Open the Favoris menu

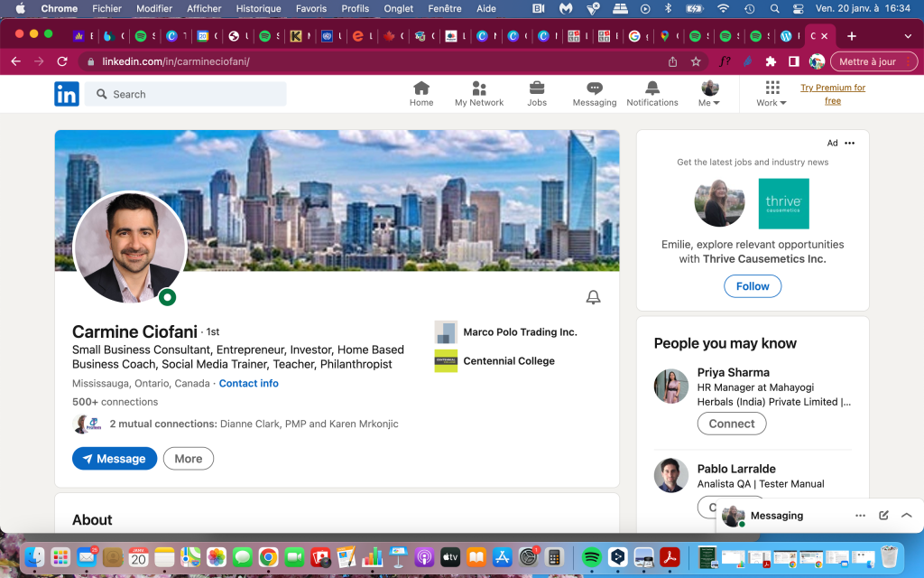311,8
